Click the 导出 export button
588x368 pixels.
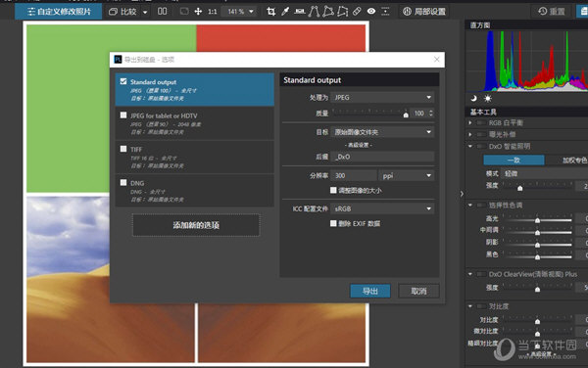click(x=370, y=291)
